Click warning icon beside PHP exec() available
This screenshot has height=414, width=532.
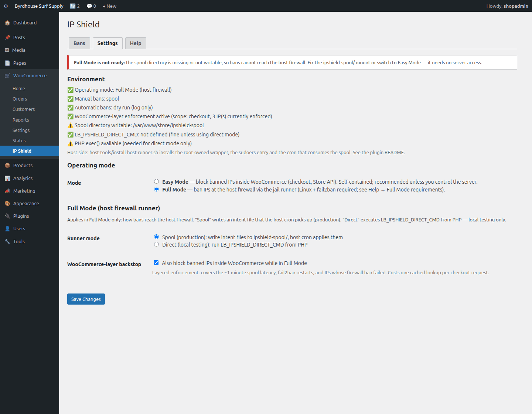tap(70, 144)
